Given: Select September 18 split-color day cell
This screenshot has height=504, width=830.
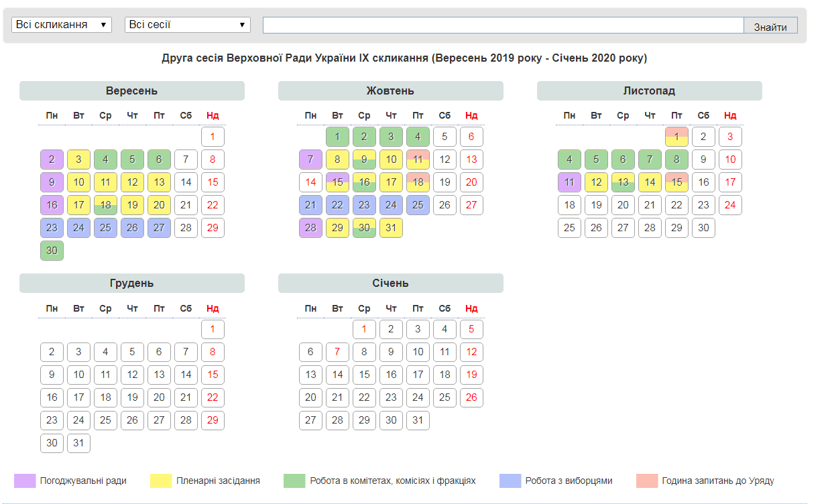Looking at the screenshot, I should pos(105,205).
